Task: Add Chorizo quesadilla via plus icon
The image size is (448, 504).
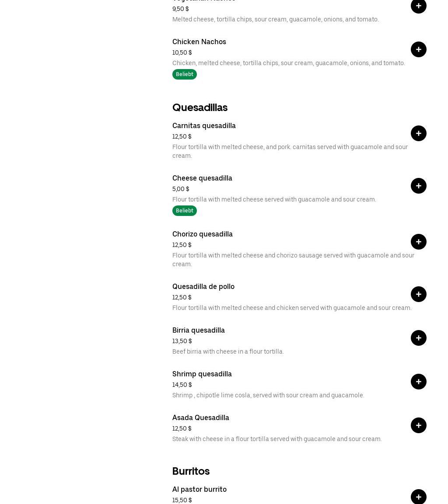Action: click(x=418, y=242)
